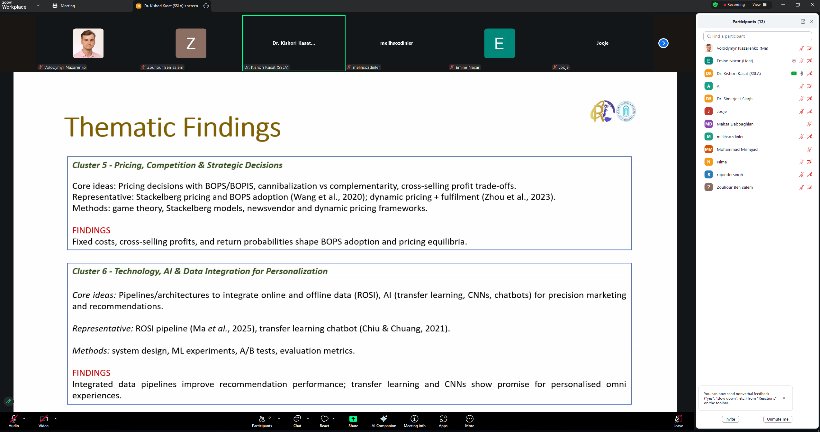
Task: Show next page of video tiles
Action: tap(662, 43)
